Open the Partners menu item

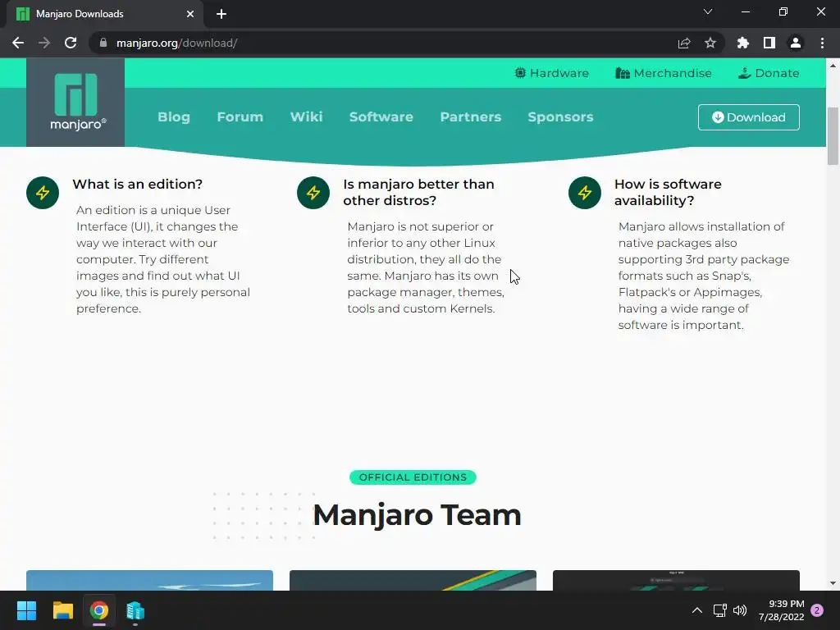[x=470, y=116]
